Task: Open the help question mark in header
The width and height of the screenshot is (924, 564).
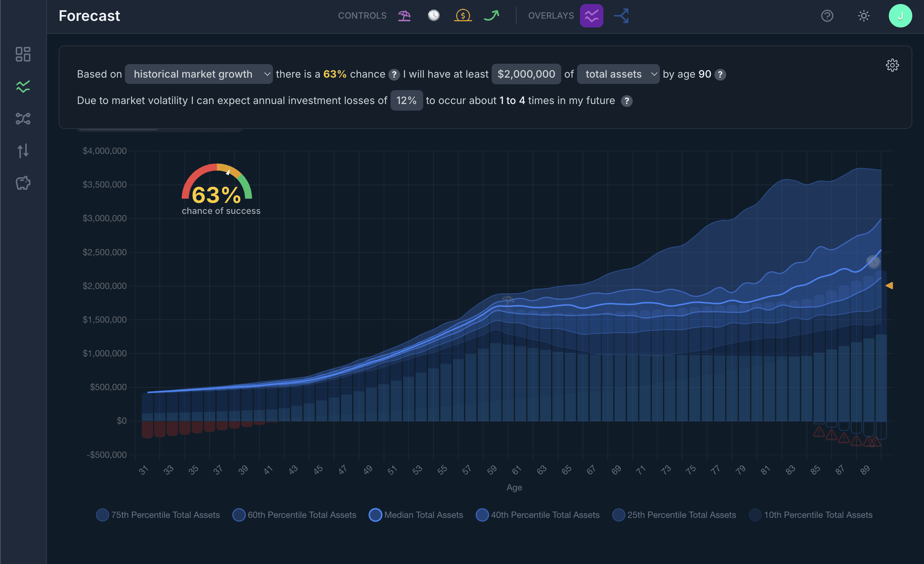Action: pos(827,16)
